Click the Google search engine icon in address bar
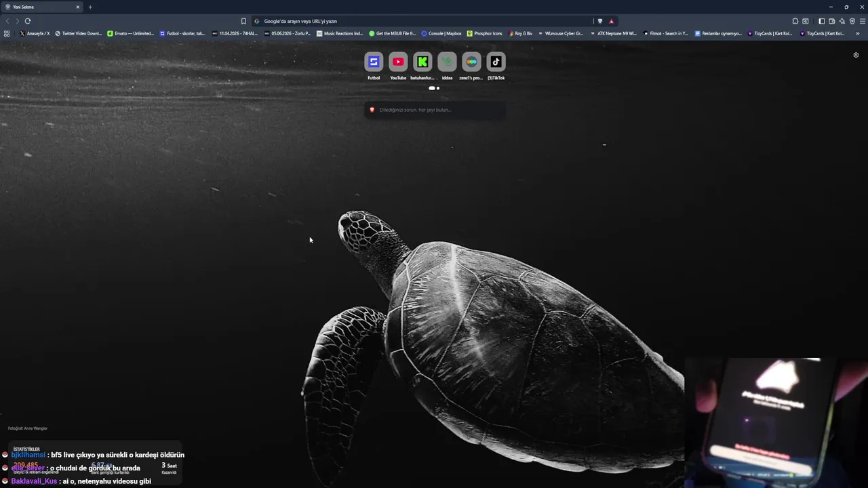 [257, 21]
